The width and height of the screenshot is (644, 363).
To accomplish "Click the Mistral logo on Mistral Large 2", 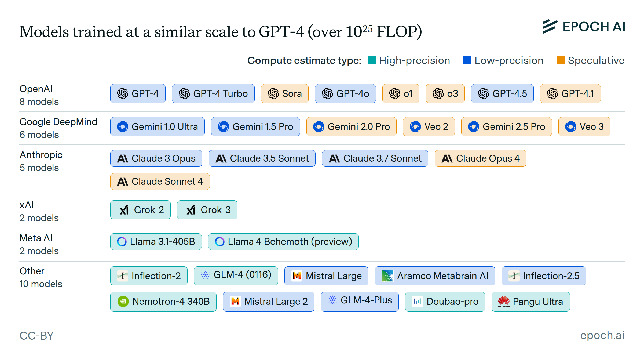I will 235,302.
